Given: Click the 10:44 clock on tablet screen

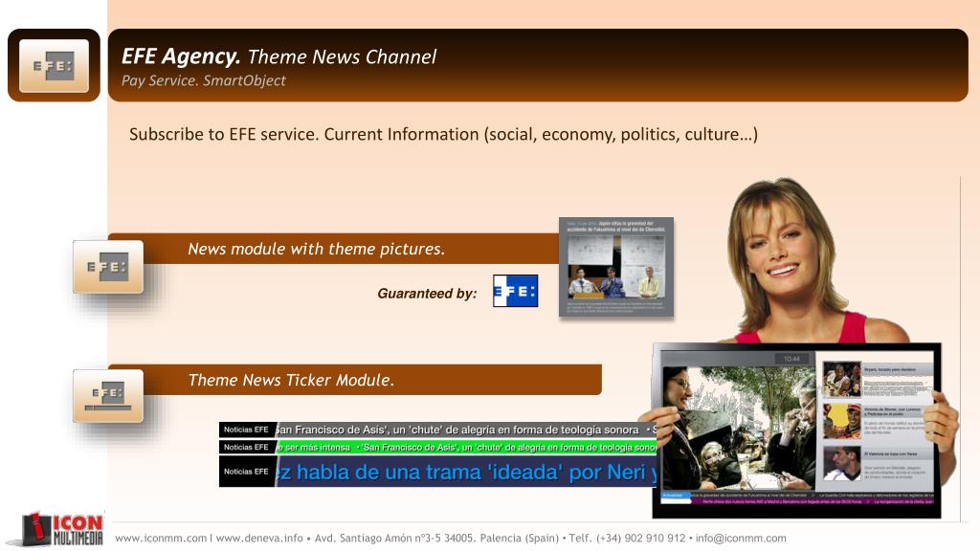Looking at the screenshot, I should pyautogui.click(x=791, y=359).
